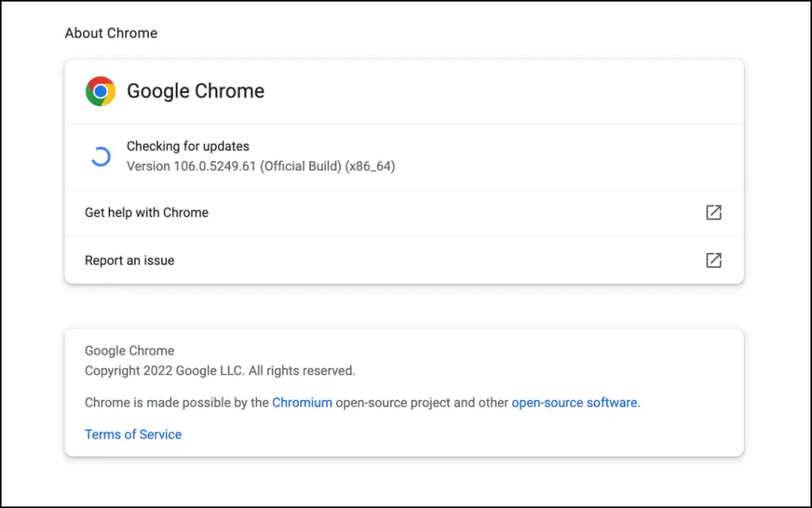This screenshot has height=508, width=812.
Task: Open external link icon beside Report an issue
Action: click(x=714, y=260)
